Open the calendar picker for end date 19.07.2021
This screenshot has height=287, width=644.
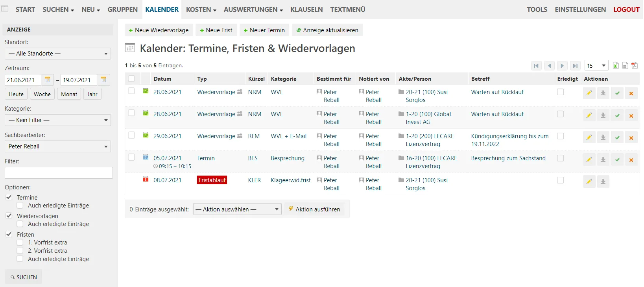[x=103, y=80]
